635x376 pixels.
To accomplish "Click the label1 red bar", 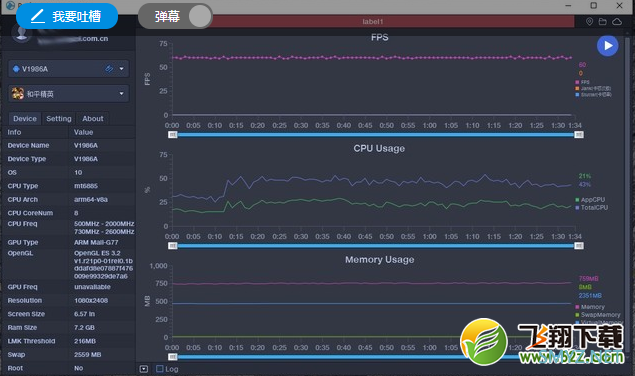I will coord(373,21).
